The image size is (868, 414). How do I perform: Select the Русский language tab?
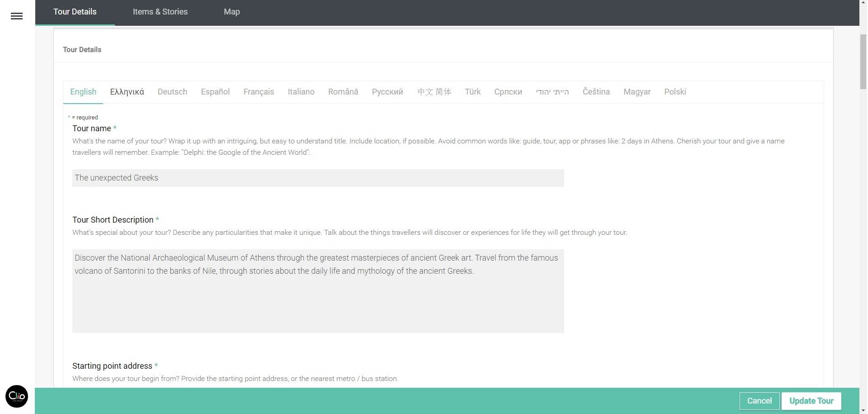388,92
